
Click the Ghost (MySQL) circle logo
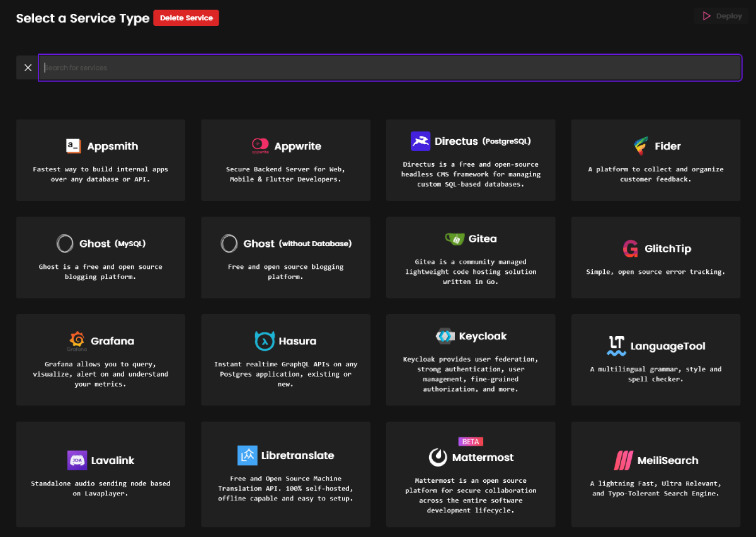click(x=65, y=244)
